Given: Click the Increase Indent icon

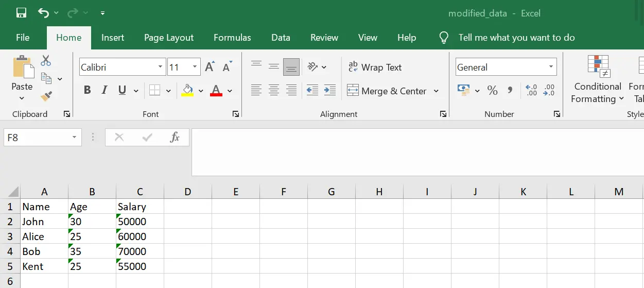Looking at the screenshot, I should [329, 91].
